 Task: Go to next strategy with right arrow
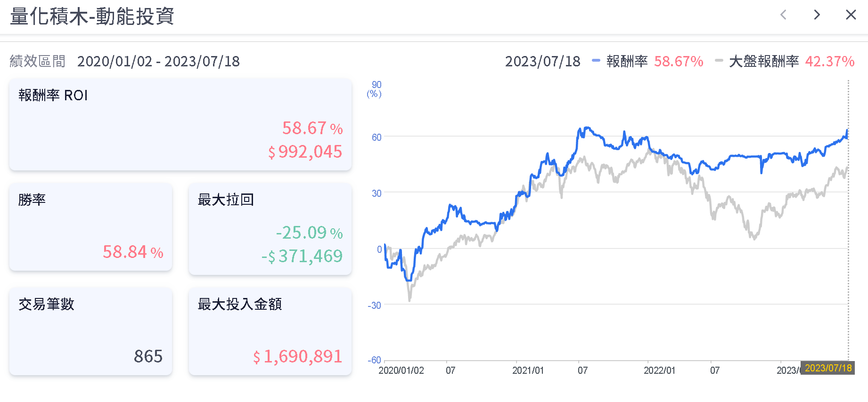coord(817,15)
